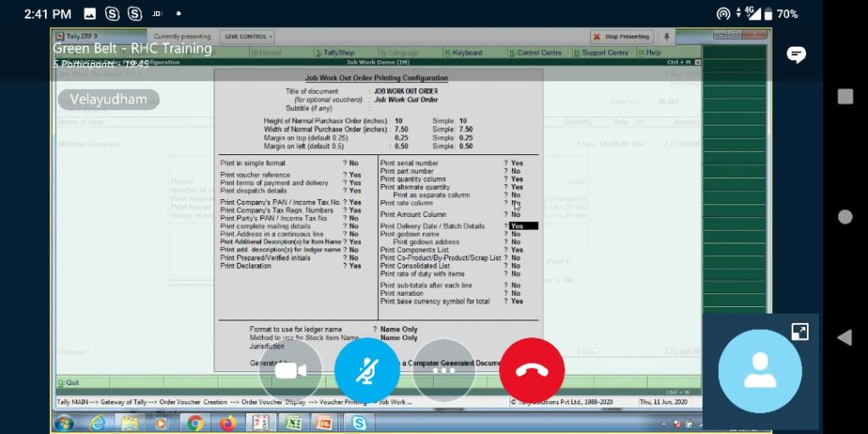This screenshot has height=434, width=868.
Task: Toggle Print base currency symbol for total
Action: pos(516,301)
